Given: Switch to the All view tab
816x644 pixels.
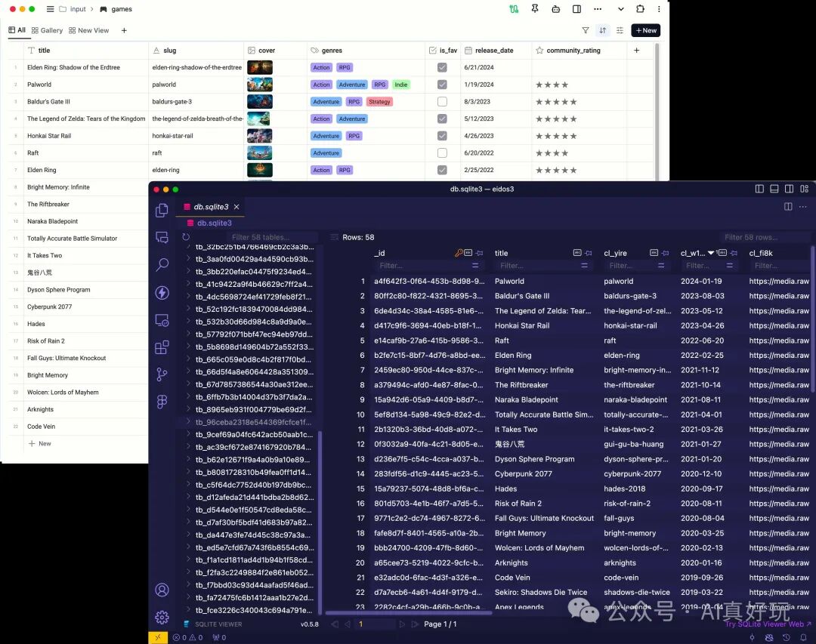Looking at the screenshot, I should (17, 30).
